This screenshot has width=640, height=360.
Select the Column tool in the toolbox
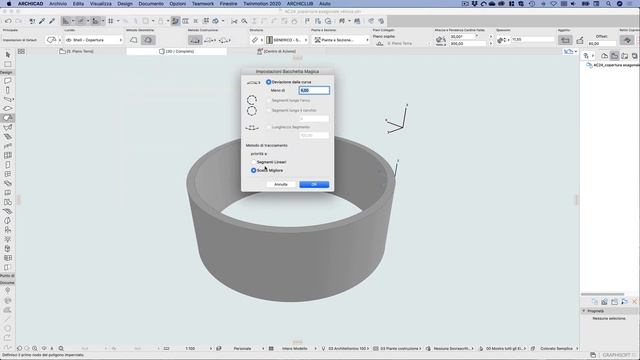[x=8, y=90]
